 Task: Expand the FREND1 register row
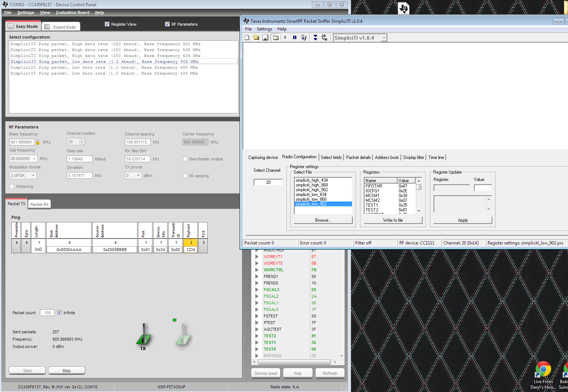click(257, 276)
